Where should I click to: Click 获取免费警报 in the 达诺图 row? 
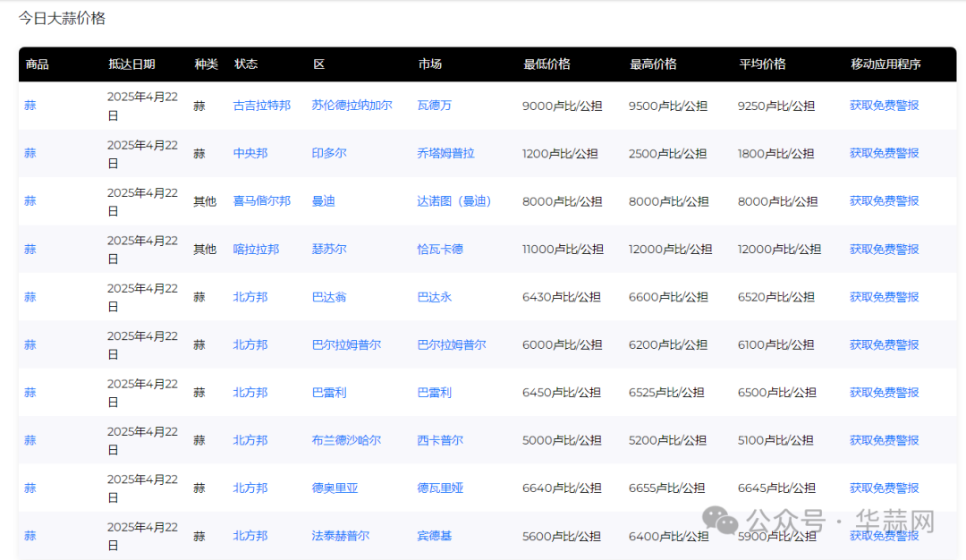(x=884, y=201)
